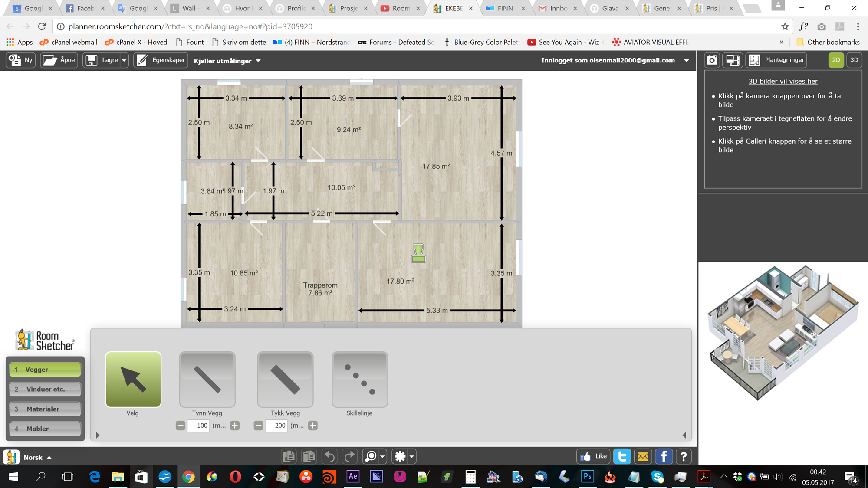Open the Vinduer etc. step
868x488 pixels.
pos(46,389)
